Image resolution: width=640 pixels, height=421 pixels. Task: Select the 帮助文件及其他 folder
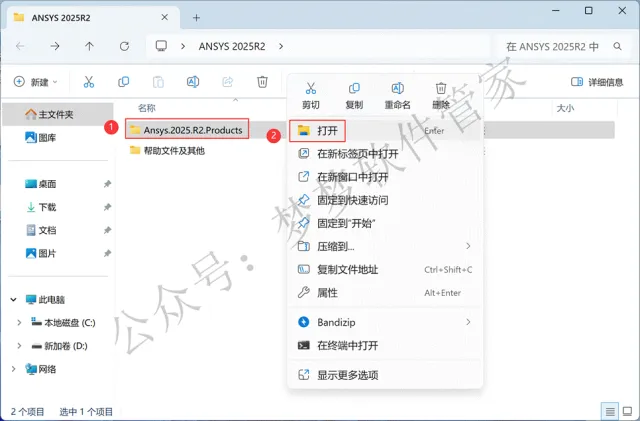click(x=167, y=151)
